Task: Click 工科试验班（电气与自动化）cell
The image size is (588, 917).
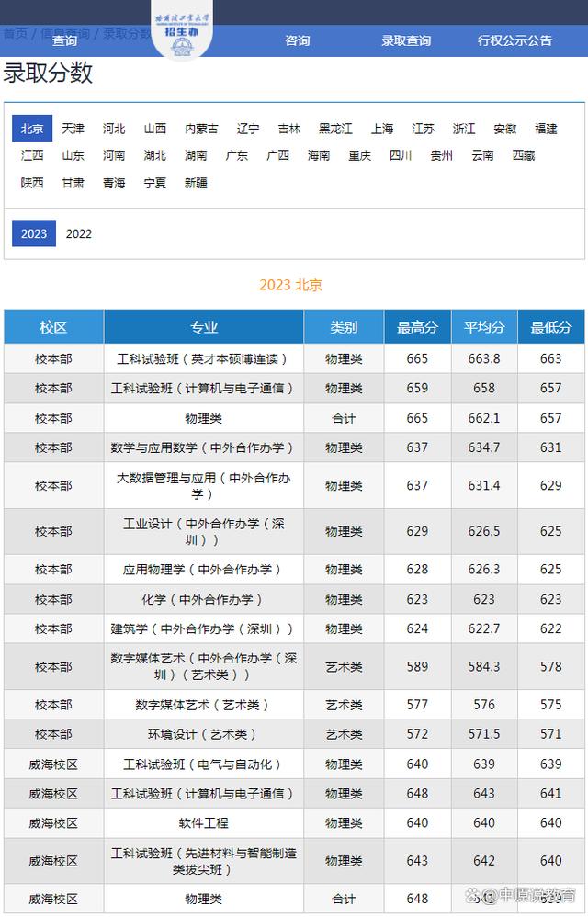Action: coord(203,764)
